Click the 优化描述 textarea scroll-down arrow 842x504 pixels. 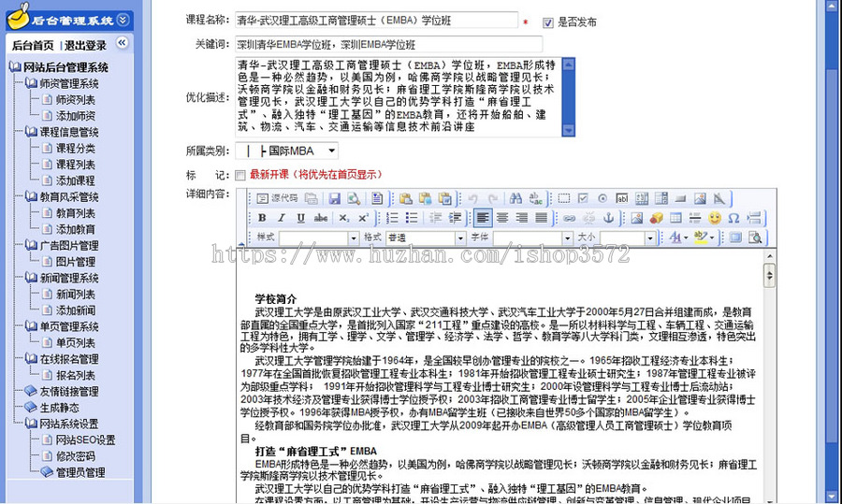pyautogui.click(x=568, y=130)
